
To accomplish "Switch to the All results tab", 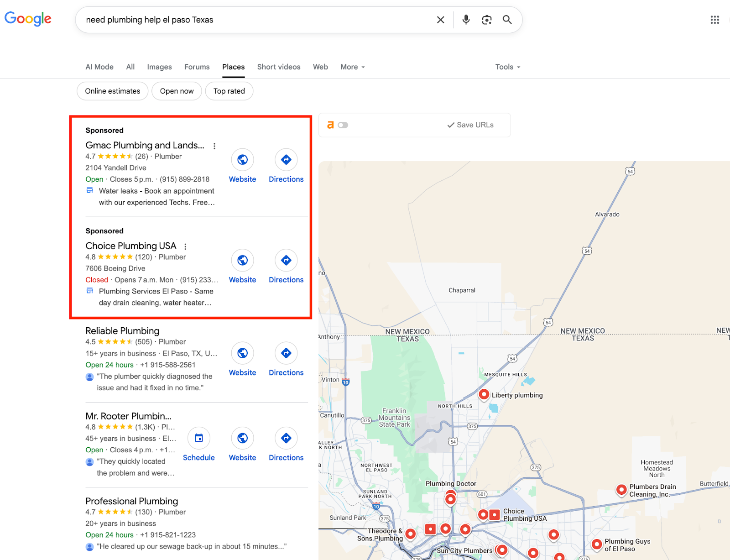I will coord(130,67).
